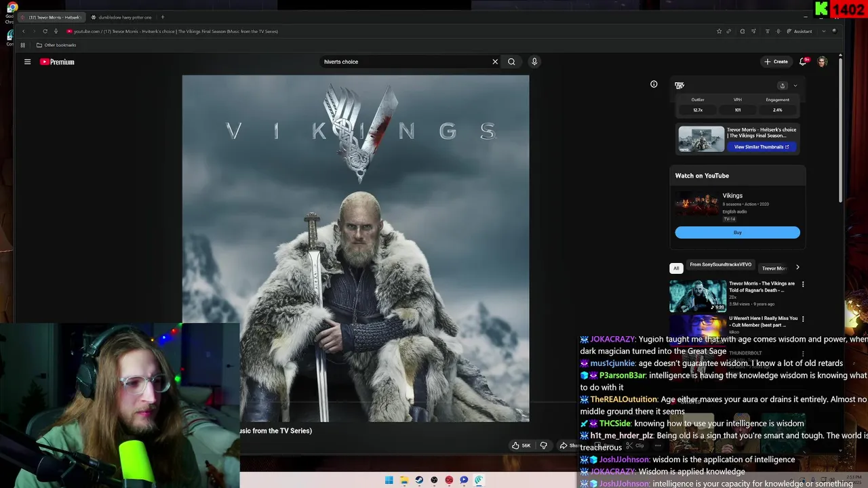This screenshot has width=868, height=488.
Task: Click the Vikings title in Watch on YouTube card
Action: pyautogui.click(x=732, y=196)
